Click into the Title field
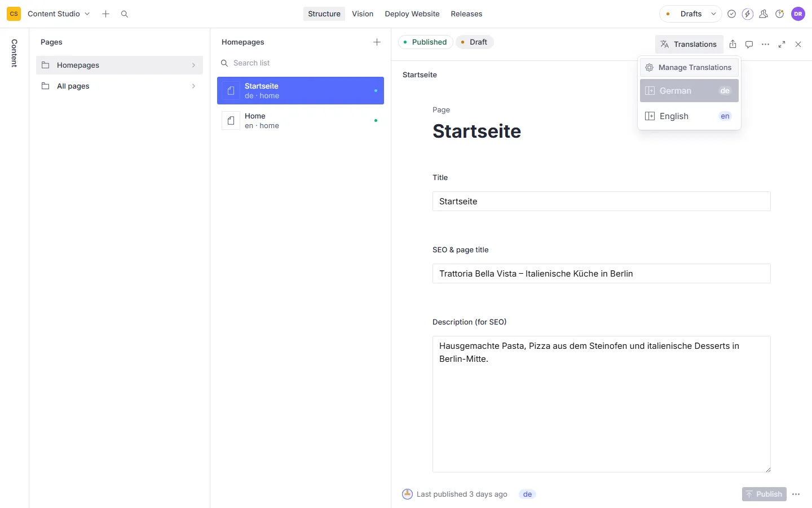812x508 pixels. tap(602, 202)
